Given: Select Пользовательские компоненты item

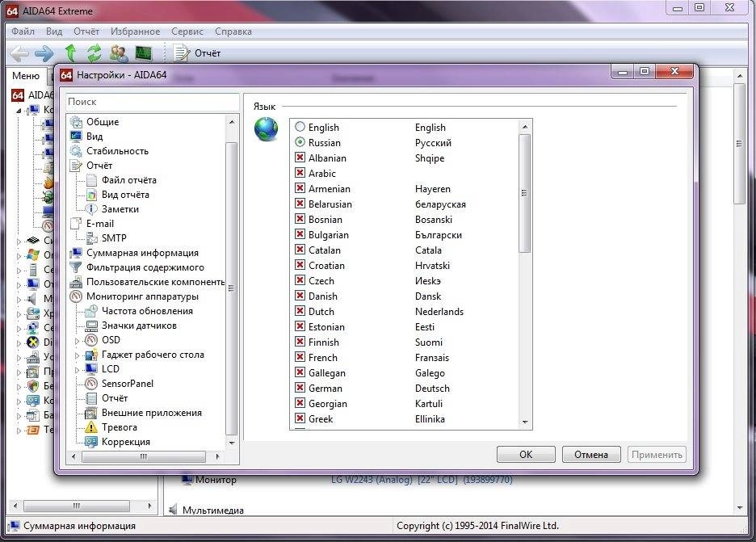Looking at the screenshot, I should click(155, 282).
